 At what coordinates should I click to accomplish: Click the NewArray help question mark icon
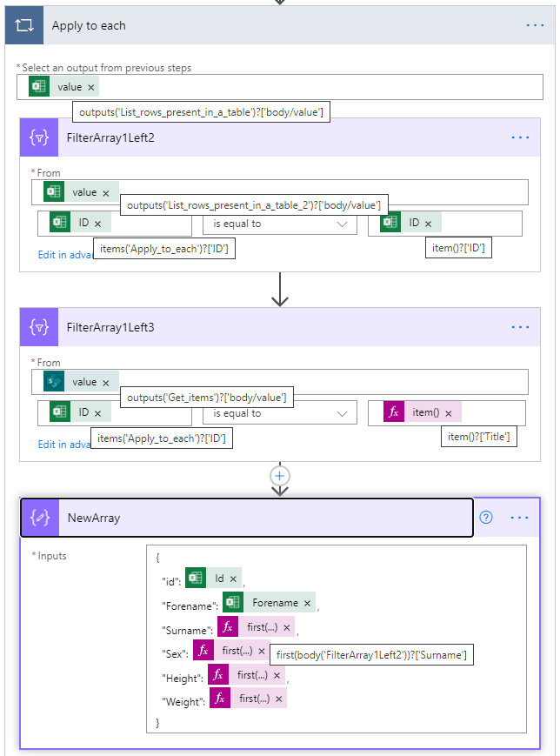point(486,518)
